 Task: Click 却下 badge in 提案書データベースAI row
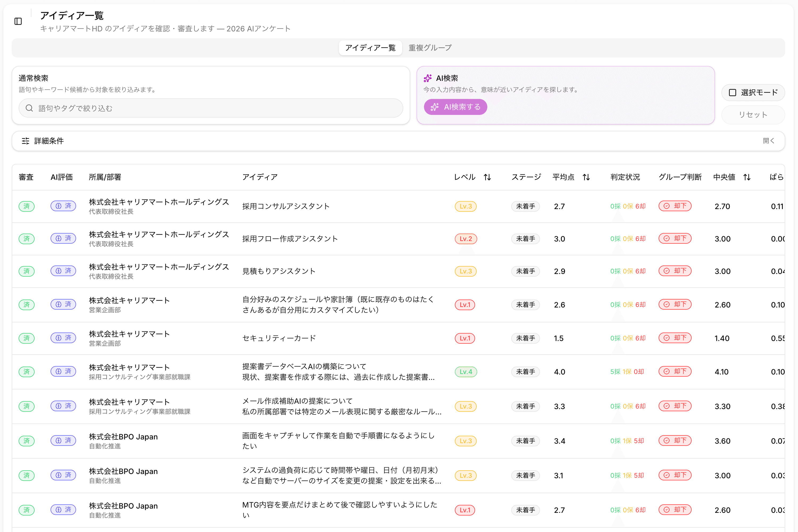[675, 372]
